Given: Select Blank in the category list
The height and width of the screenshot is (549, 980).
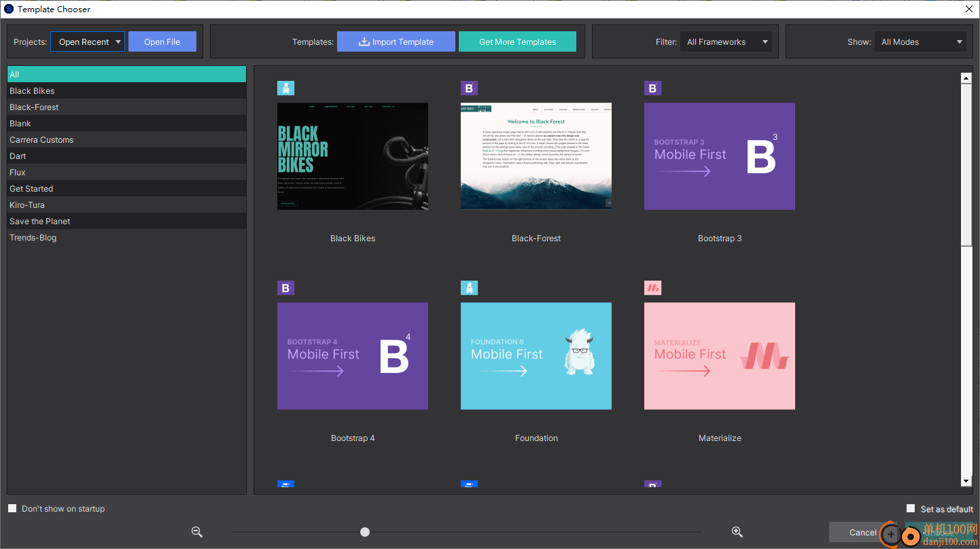Looking at the screenshot, I should tap(127, 123).
